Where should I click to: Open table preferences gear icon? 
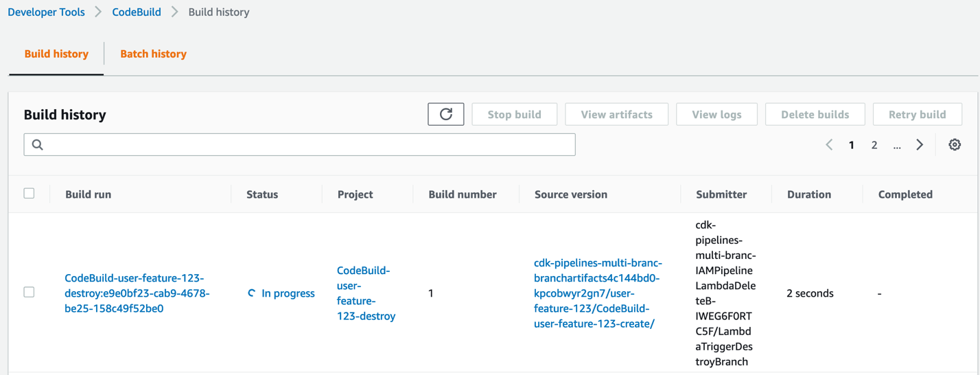tap(955, 145)
